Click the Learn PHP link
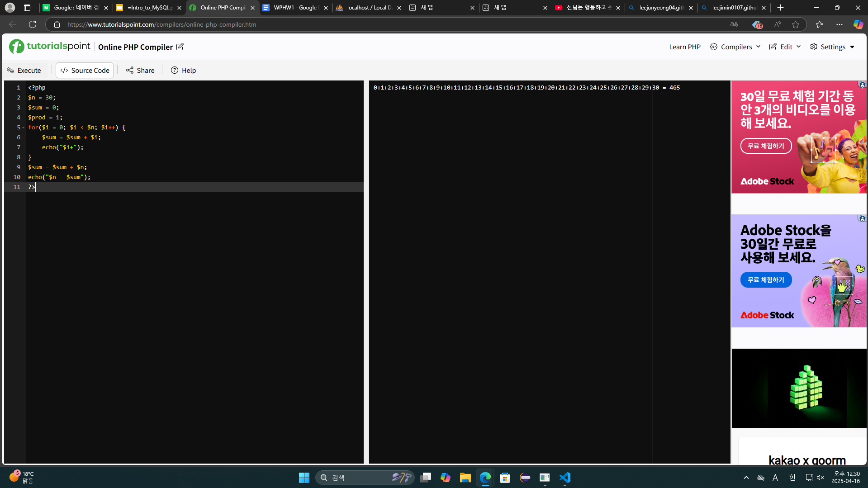Screen dimensions: 868x488 pyautogui.click(x=684, y=47)
